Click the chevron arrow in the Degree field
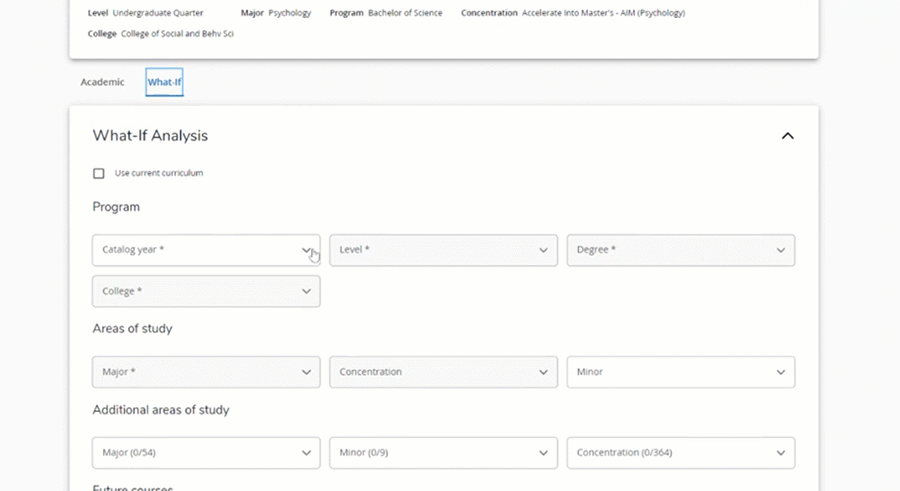900x491 pixels. pyautogui.click(x=780, y=250)
